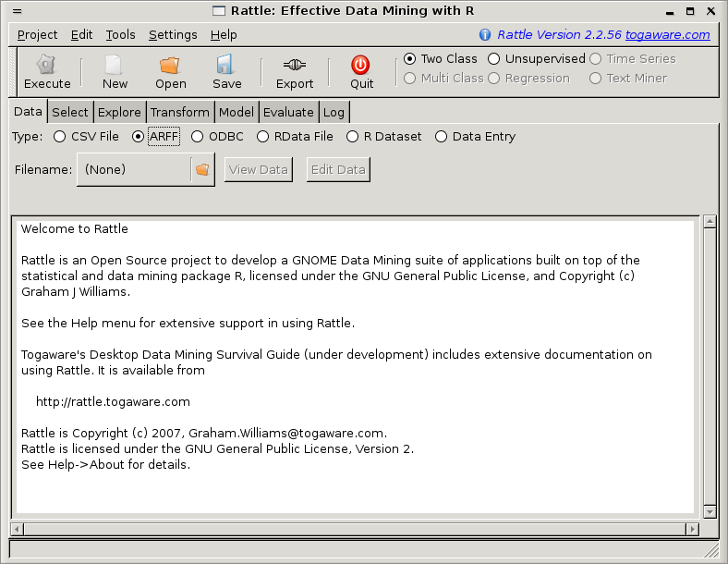Click the vertical scrollbar down arrow
Viewport: 728px width, 564px height.
point(710,512)
